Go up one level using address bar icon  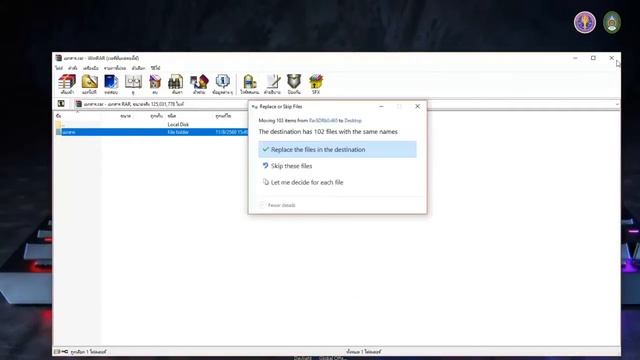pos(61,104)
